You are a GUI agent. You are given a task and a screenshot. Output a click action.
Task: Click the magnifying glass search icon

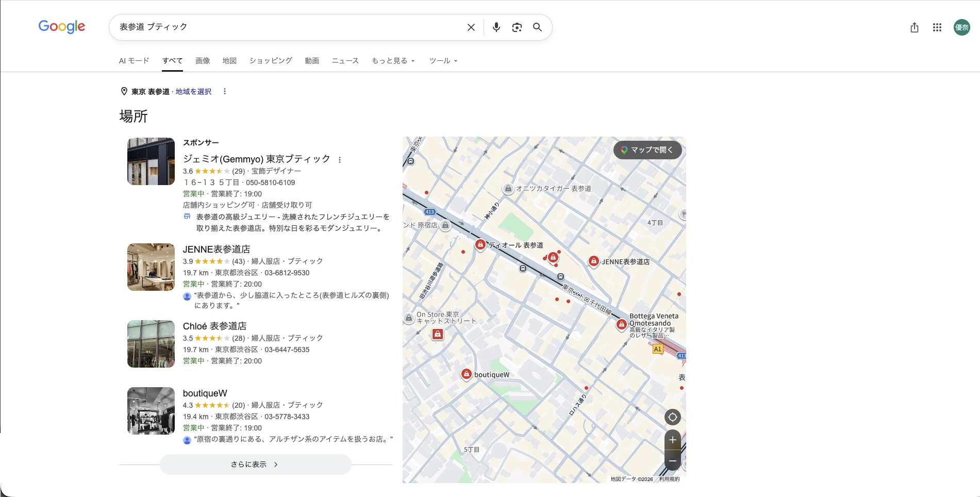pyautogui.click(x=537, y=27)
